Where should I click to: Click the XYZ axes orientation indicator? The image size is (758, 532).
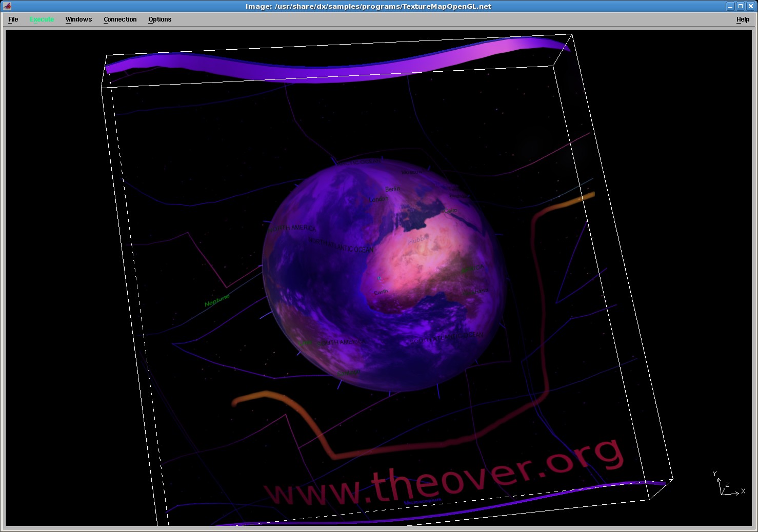[x=729, y=483]
